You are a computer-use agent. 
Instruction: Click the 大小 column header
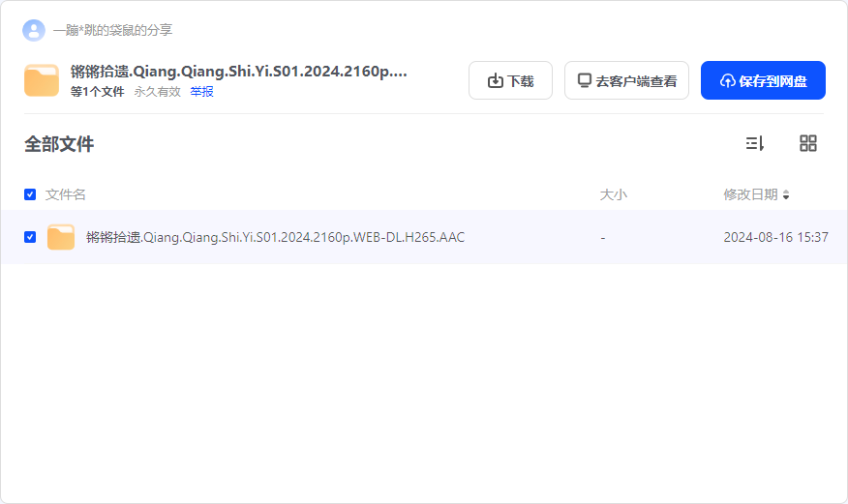point(614,194)
